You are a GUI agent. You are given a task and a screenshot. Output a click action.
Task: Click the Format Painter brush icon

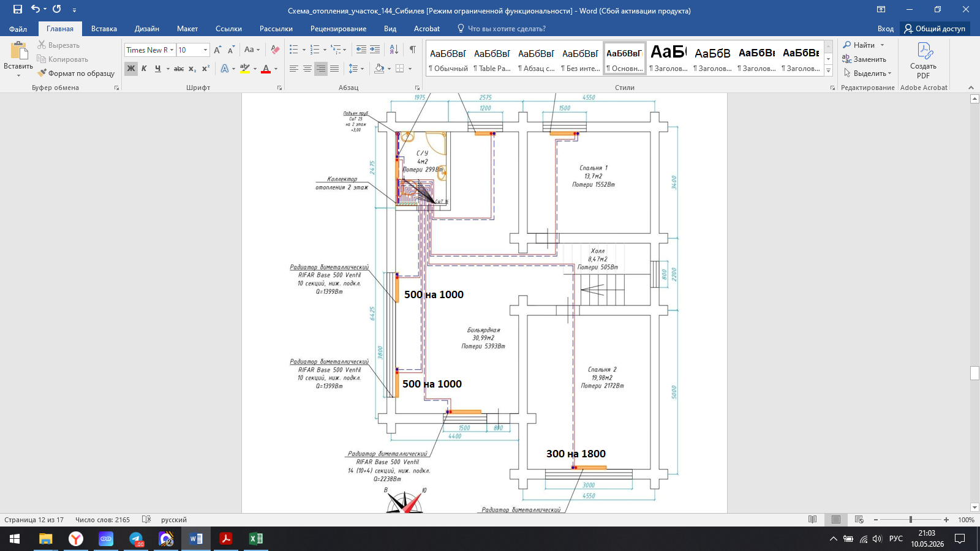[42, 73]
